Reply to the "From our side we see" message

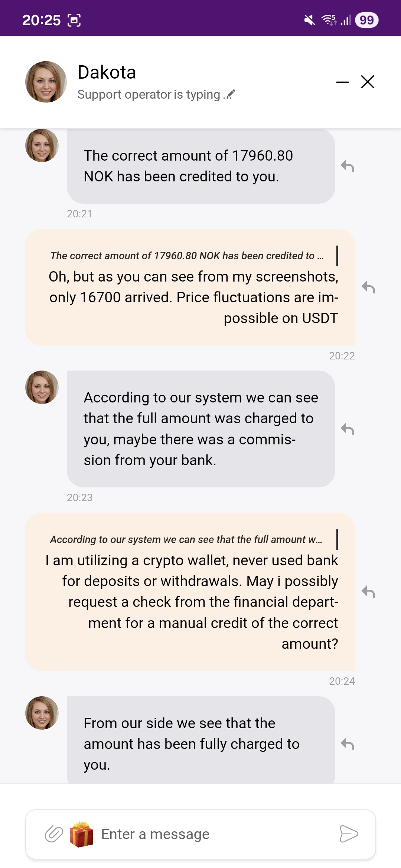click(348, 744)
